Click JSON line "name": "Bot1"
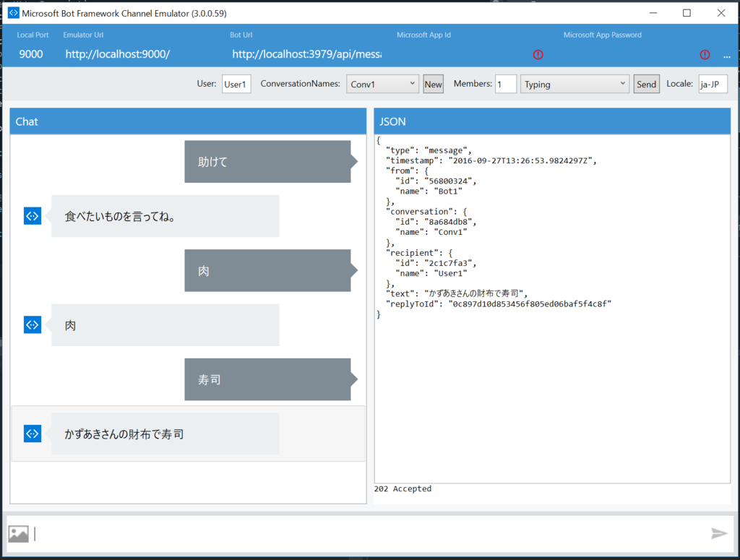 (429, 191)
